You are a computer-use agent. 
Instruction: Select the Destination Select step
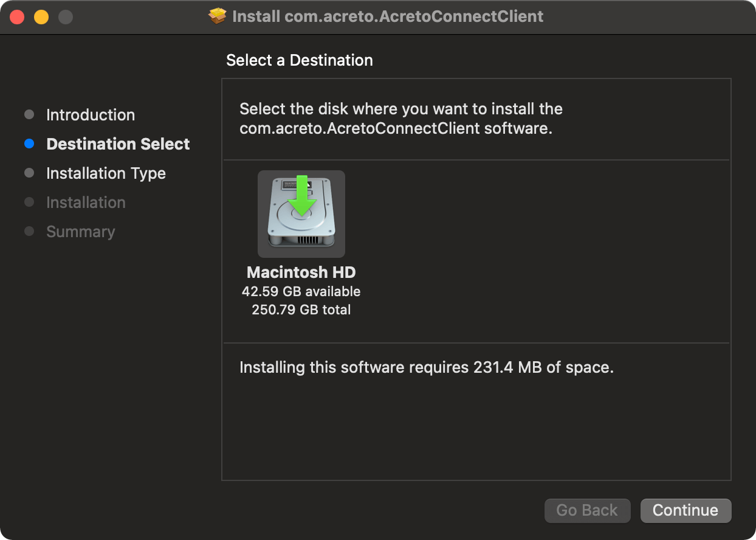(x=118, y=144)
